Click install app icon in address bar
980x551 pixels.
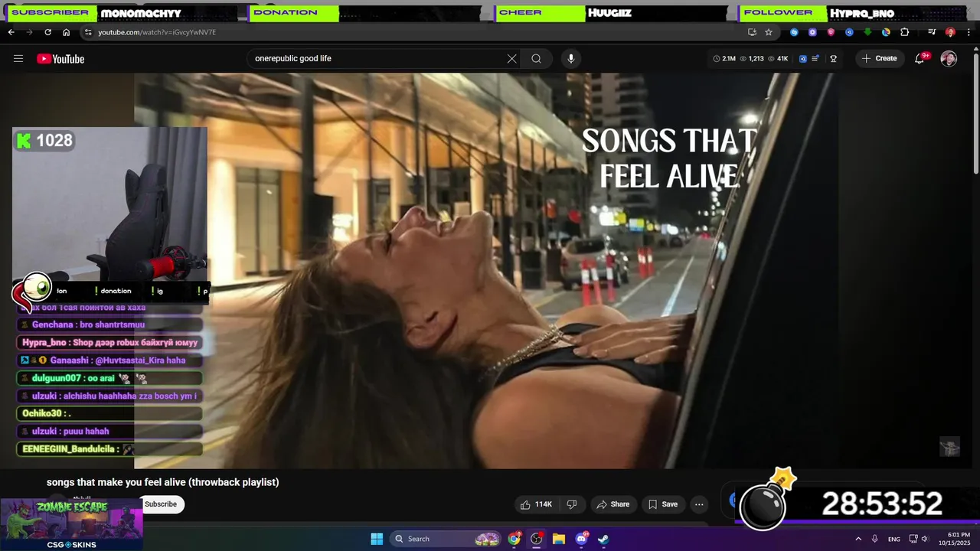click(752, 32)
